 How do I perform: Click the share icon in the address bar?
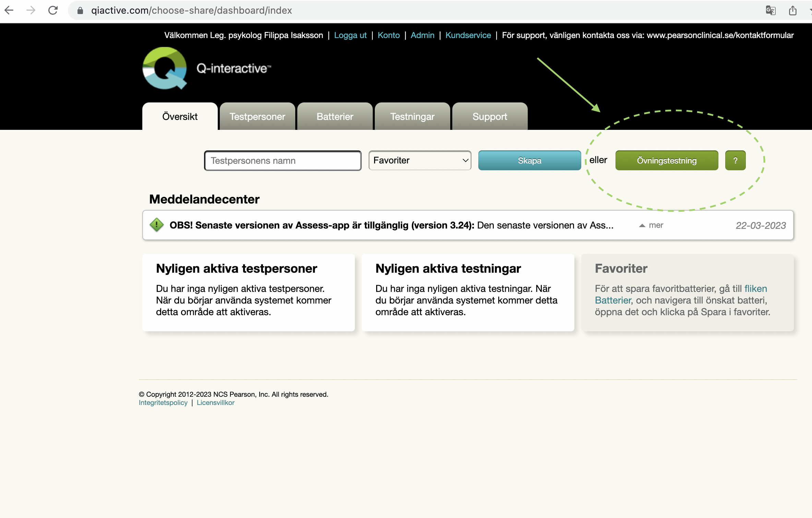[x=792, y=10]
